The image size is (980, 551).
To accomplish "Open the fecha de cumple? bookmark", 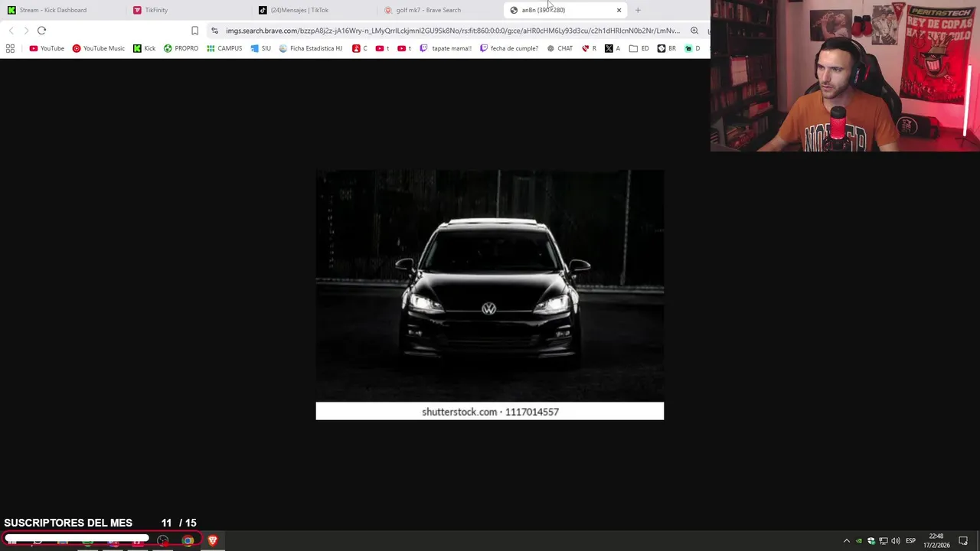I will [x=509, y=48].
